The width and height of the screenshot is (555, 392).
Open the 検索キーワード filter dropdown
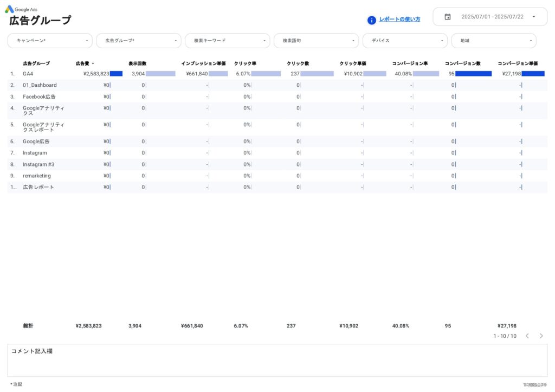tap(228, 41)
